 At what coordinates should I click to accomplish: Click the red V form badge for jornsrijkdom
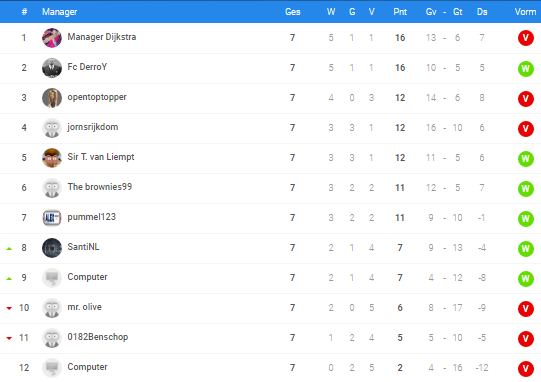coord(525,129)
